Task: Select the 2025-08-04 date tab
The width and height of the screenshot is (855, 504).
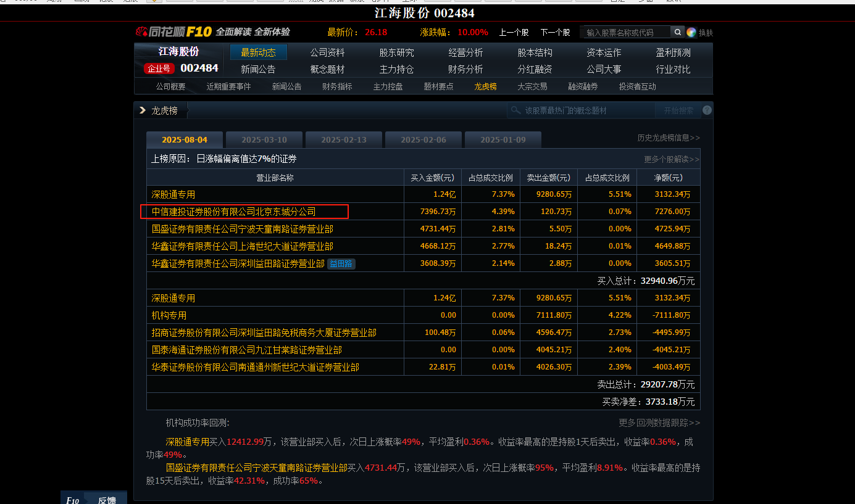Action: [185, 139]
